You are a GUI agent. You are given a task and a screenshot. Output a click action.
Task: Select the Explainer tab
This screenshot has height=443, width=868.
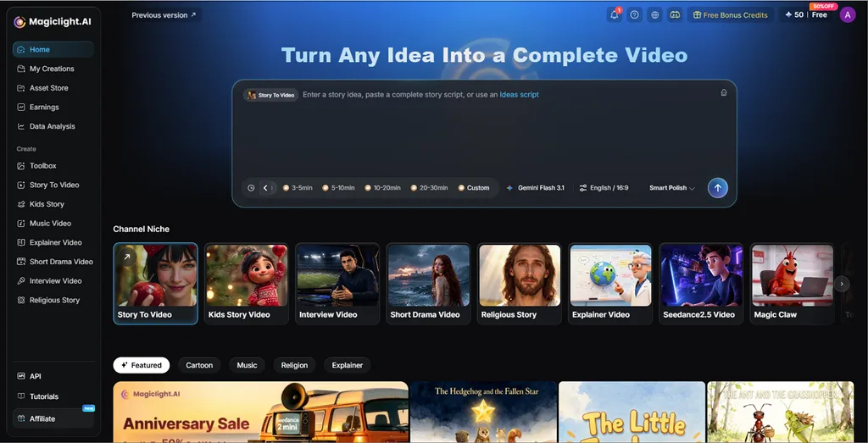347,365
